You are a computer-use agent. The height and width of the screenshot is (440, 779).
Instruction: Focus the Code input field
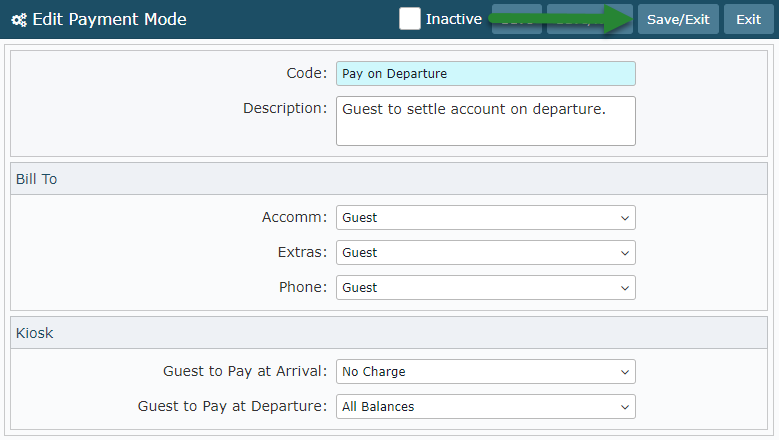(x=485, y=74)
